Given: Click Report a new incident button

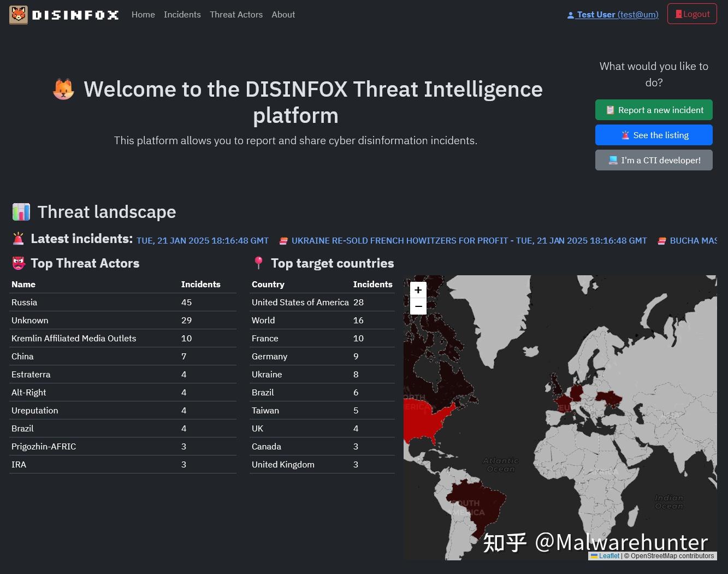Looking at the screenshot, I should click(x=654, y=110).
